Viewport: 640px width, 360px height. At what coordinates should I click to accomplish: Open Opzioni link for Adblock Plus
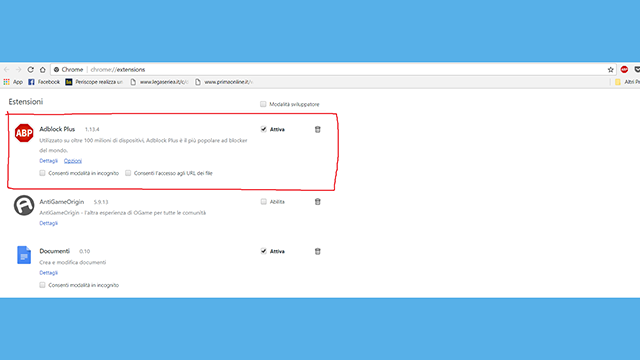click(73, 161)
